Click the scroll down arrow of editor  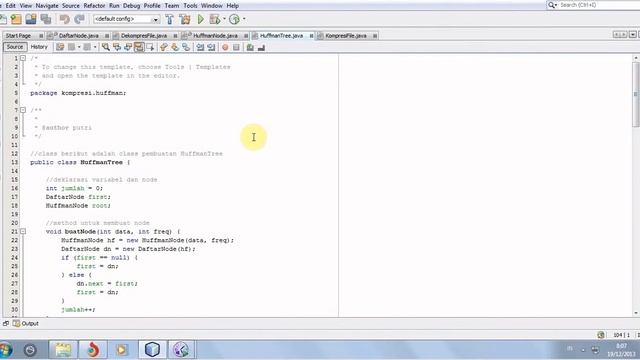(x=636, y=313)
